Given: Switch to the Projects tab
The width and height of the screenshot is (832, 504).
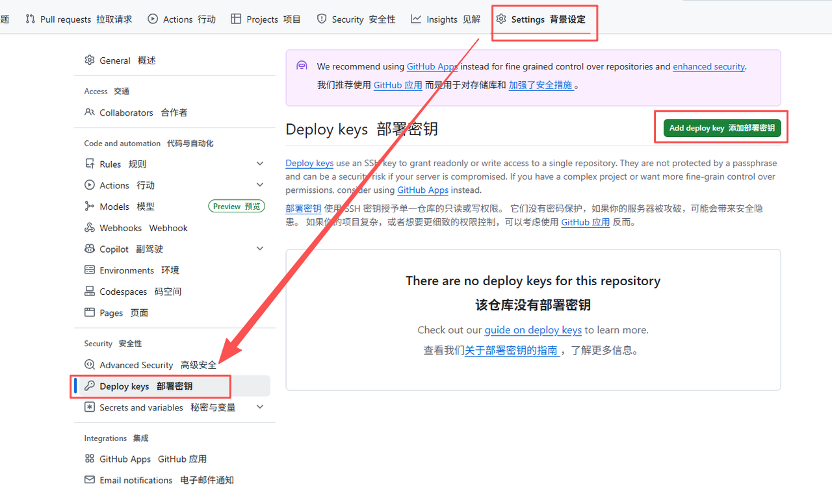Looking at the screenshot, I should click(x=266, y=19).
